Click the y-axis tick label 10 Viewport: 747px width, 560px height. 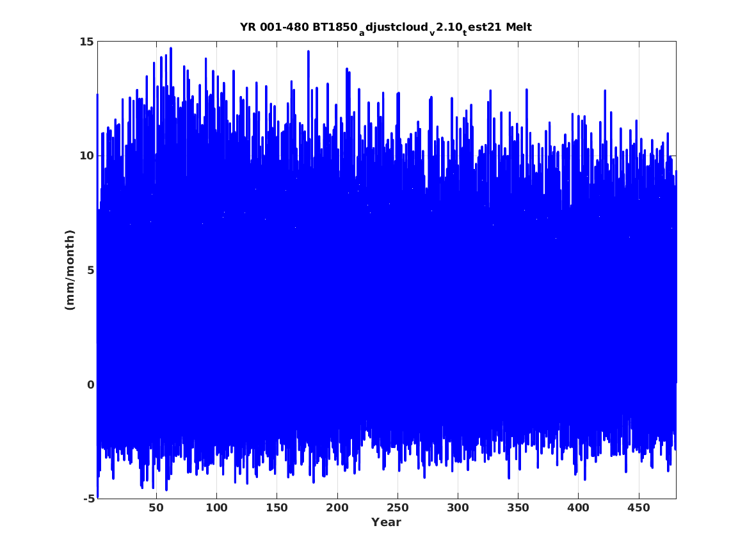pos(86,156)
